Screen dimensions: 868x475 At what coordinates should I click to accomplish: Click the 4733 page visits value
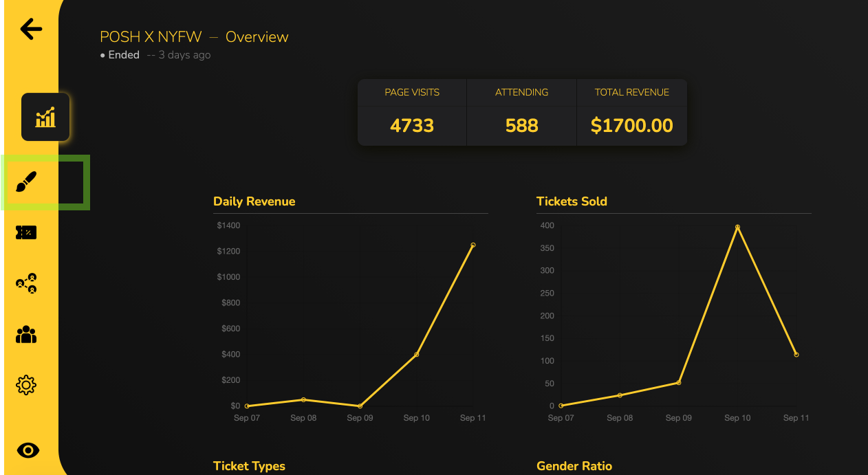[412, 126]
